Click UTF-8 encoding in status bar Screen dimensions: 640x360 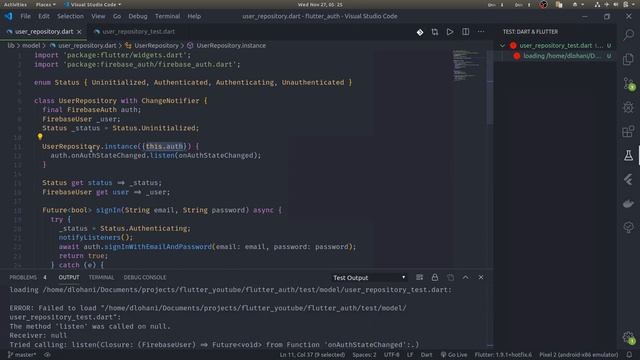click(392, 355)
